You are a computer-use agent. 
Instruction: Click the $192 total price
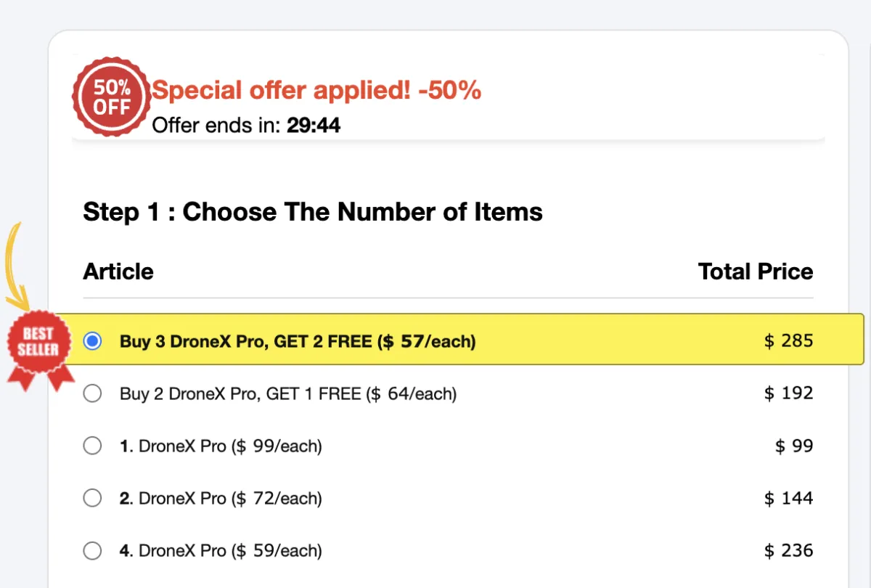(x=788, y=393)
